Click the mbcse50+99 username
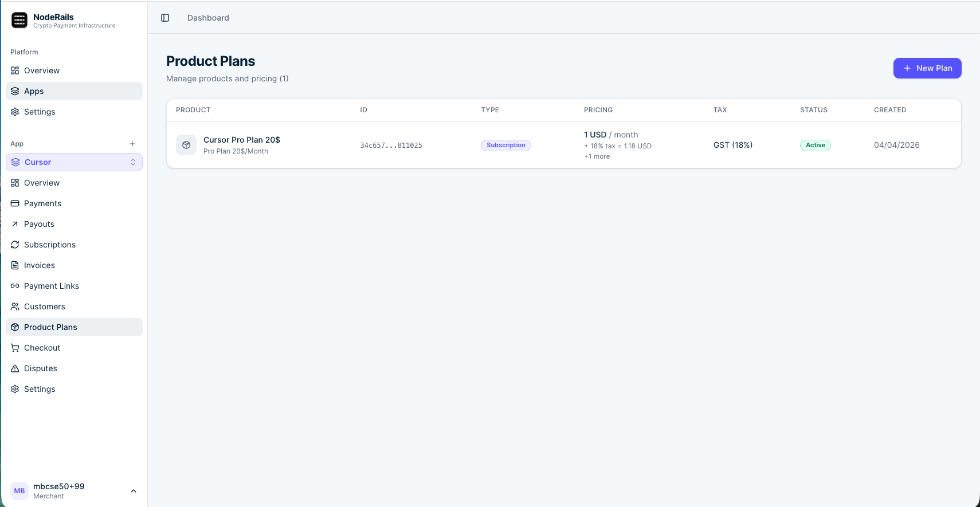The height and width of the screenshot is (507, 980). pyautogui.click(x=58, y=486)
